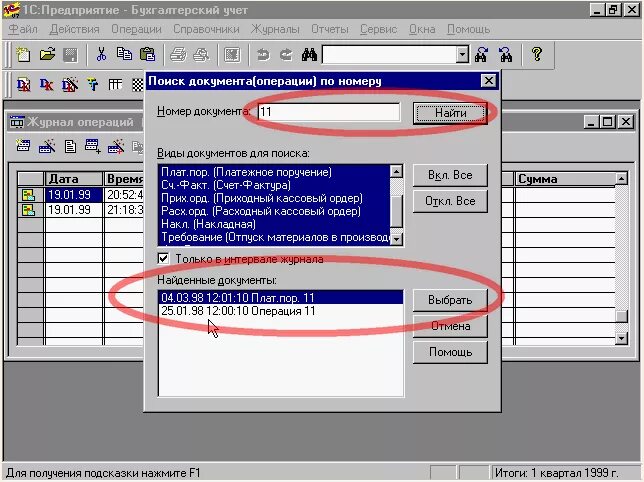Select Расх.орд. (Расходный кассовый ордер)
The image size is (644, 482).
(274, 211)
